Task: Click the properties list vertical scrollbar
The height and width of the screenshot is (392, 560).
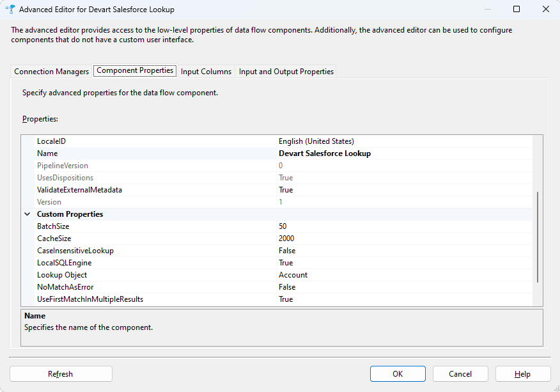Action: tap(538, 237)
